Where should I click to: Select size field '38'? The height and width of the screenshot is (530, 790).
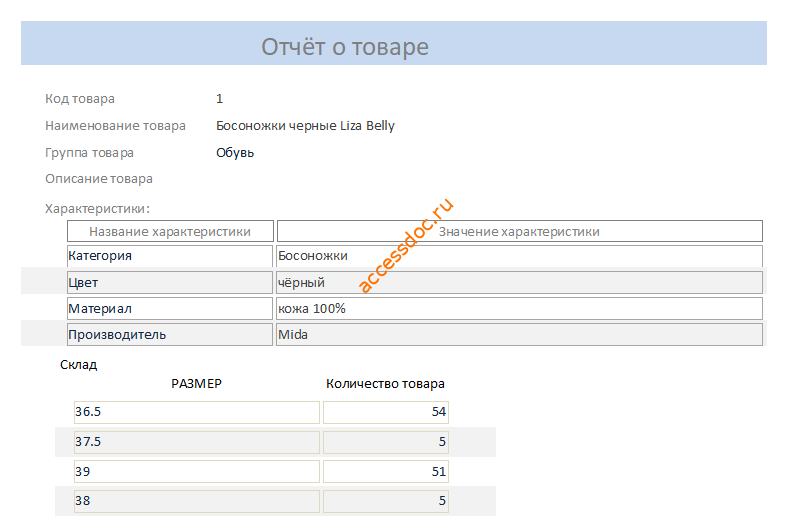tap(196, 501)
